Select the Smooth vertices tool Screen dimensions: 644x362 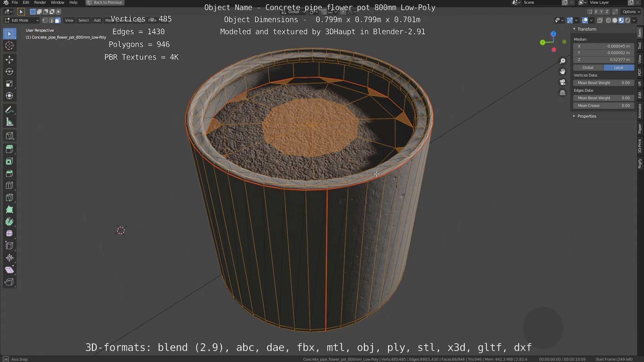pyautogui.click(x=9, y=234)
